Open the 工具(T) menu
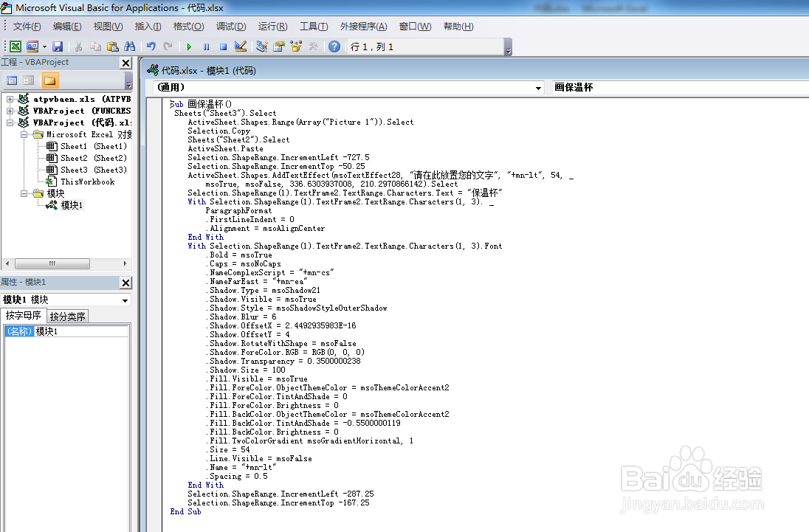This screenshot has height=532, width=809. [x=314, y=27]
